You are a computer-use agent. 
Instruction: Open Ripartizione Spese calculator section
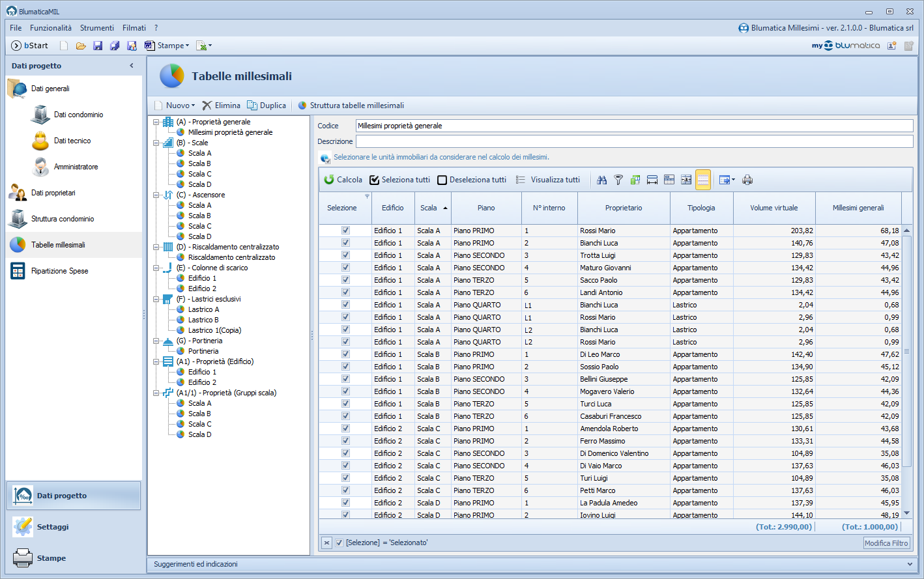point(59,271)
